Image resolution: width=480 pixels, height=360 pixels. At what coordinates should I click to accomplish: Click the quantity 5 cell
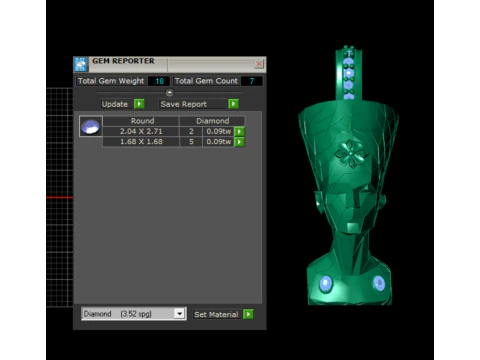[x=191, y=142]
